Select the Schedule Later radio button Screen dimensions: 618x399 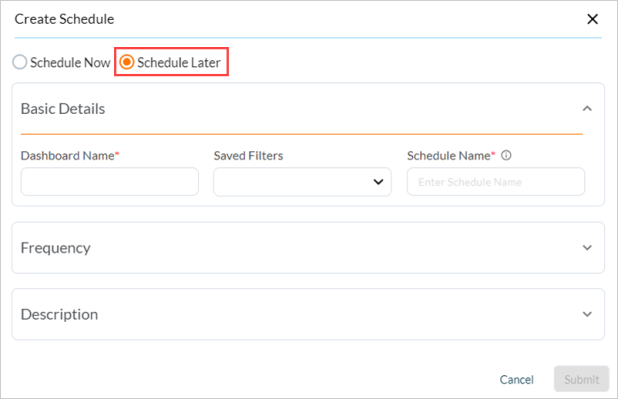point(127,62)
